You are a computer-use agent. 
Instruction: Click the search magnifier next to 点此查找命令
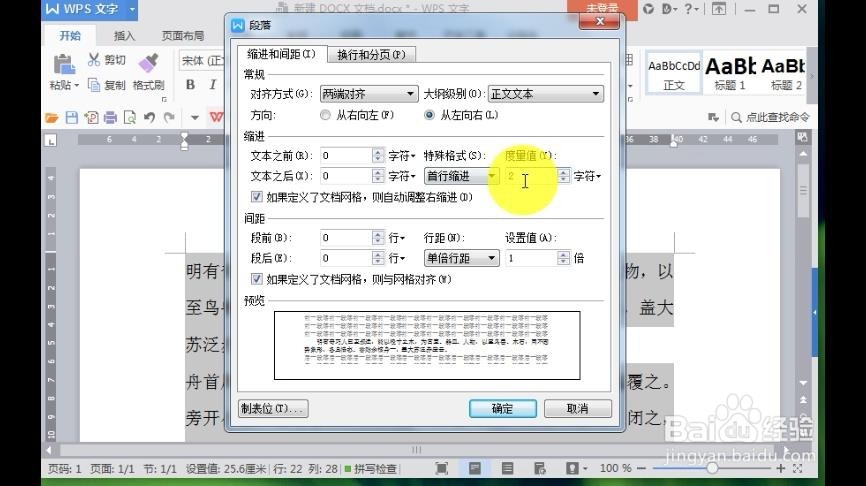(736, 117)
